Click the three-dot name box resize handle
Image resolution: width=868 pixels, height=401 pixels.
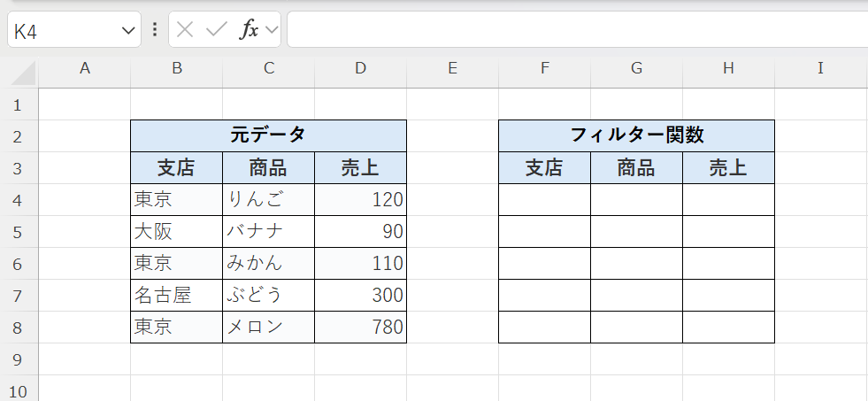tap(155, 29)
